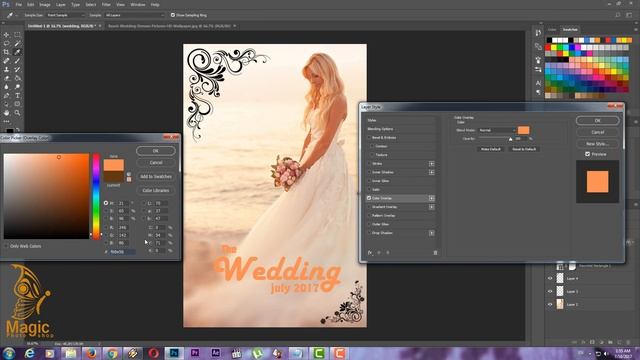Click the Color Overlay opacity slider handle
The width and height of the screenshot is (640, 360).
(x=510, y=139)
